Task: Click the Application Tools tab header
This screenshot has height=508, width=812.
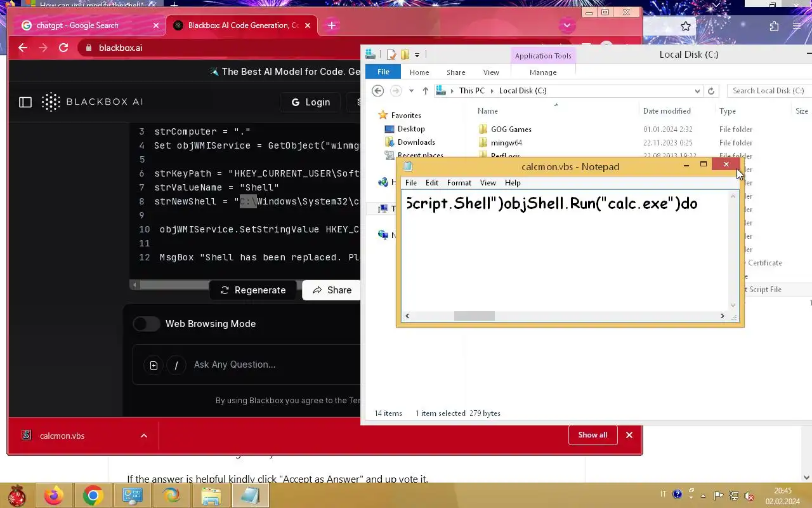Action: [x=543, y=56]
